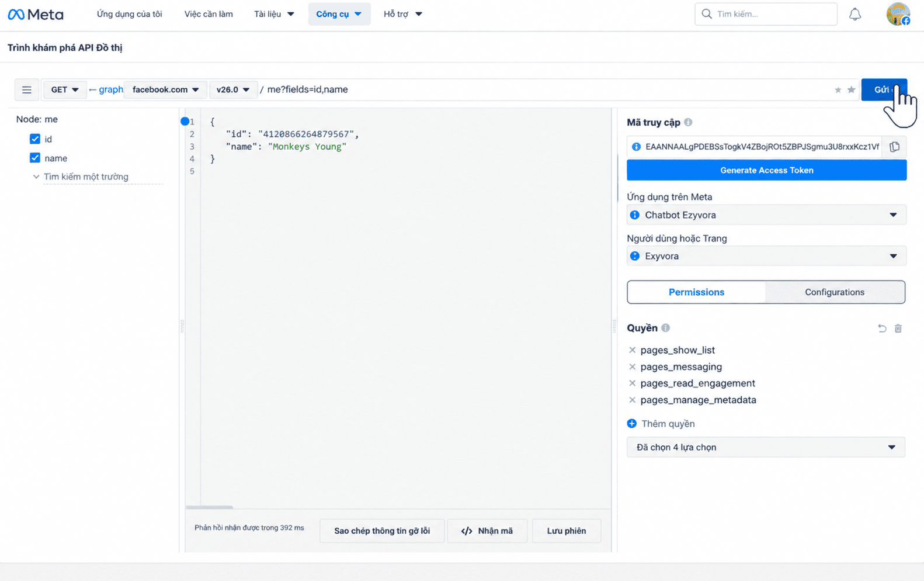924x581 pixels.
Task: Click the response pane horizontal scrollbar
Action: coord(209,507)
